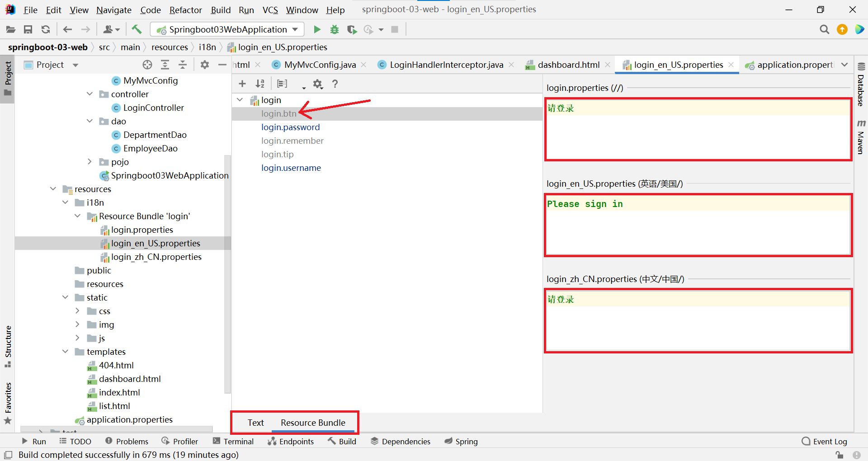Click the Debug bug icon in toolbar
Viewport: 868px width, 461px height.
coord(335,29)
